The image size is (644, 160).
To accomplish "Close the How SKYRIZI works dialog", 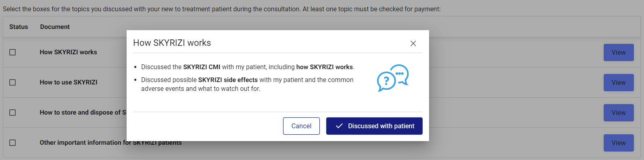I will tap(413, 43).
